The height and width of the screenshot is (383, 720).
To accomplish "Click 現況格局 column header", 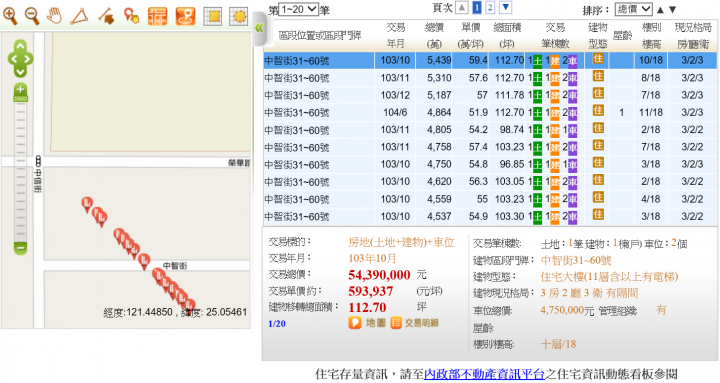I will coord(693,36).
